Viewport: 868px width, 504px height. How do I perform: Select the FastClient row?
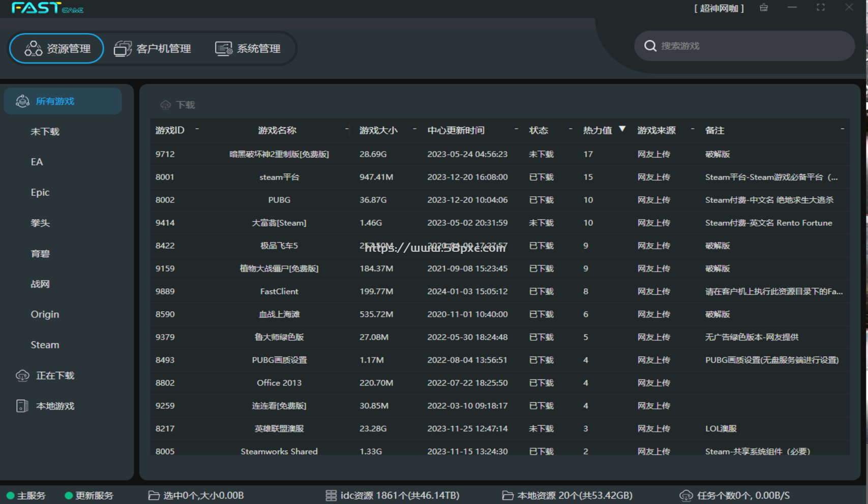coord(500,291)
